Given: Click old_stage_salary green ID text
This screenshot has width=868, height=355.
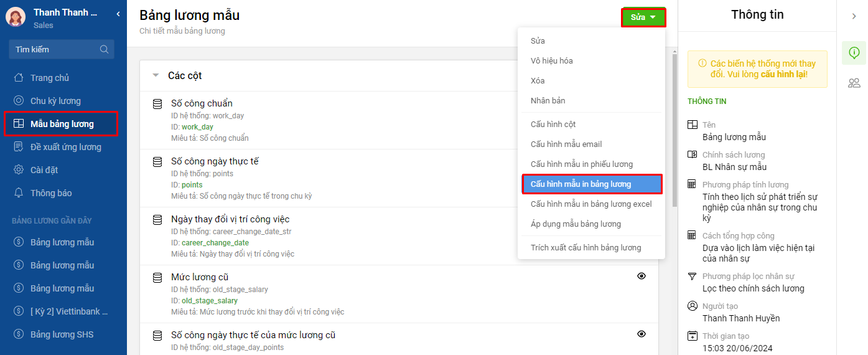Looking at the screenshot, I should (210, 301).
